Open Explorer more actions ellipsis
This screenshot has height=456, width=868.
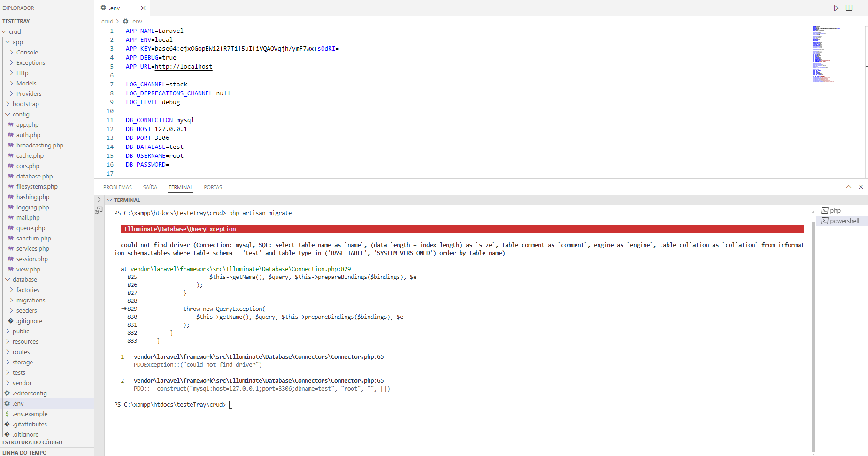coord(83,8)
